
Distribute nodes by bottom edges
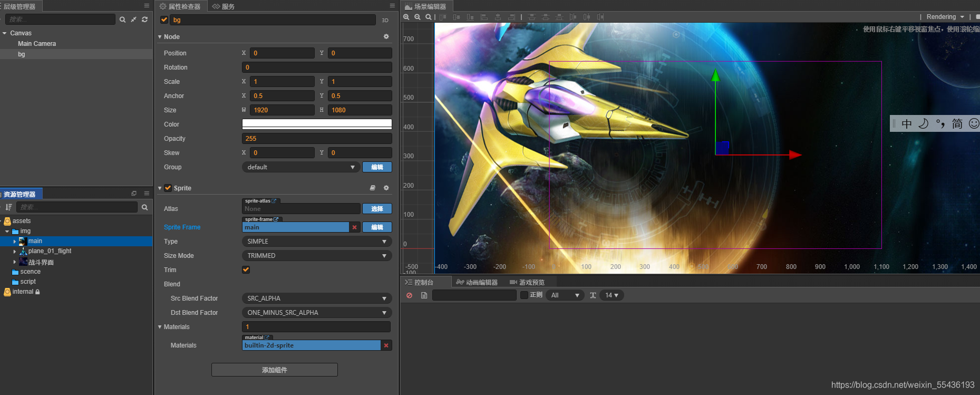point(559,17)
